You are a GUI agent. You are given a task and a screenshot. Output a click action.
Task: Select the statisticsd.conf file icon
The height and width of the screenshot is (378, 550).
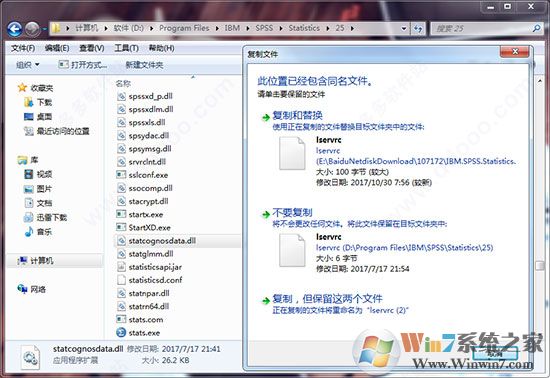click(x=121, y=280)
